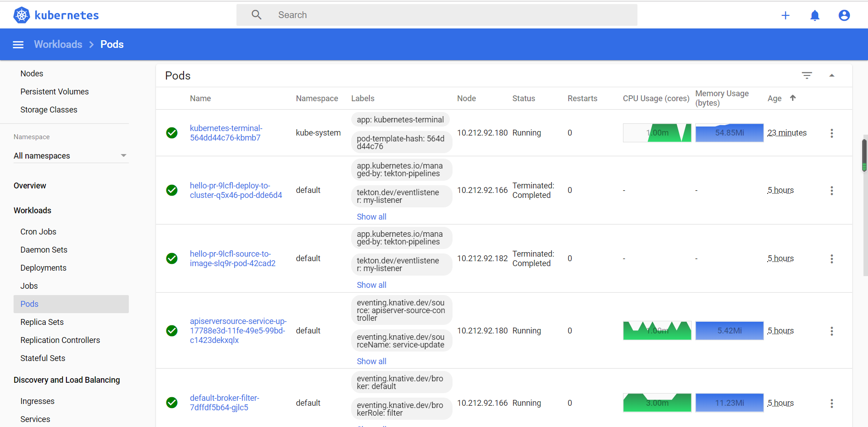Click status icon of apiserversource pod
Screen dimensions: 868x427
coord(172,331)
